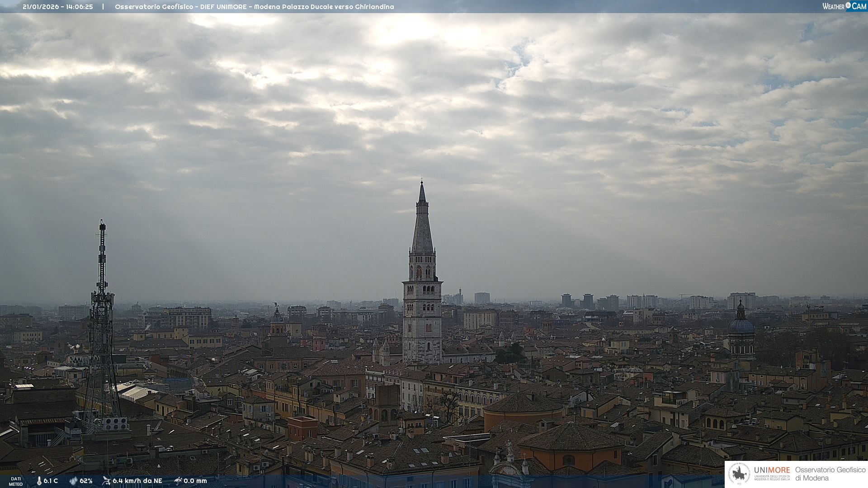Click Osservatorio Geofisico di Modena text
Image resolution: width=868 pixels, height=488 pixels.
830,474
